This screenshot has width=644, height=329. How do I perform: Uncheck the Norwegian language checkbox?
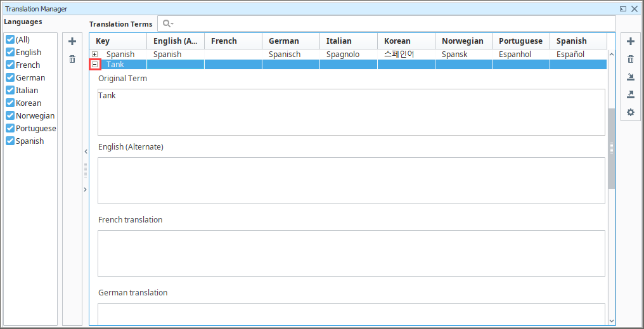10,116
